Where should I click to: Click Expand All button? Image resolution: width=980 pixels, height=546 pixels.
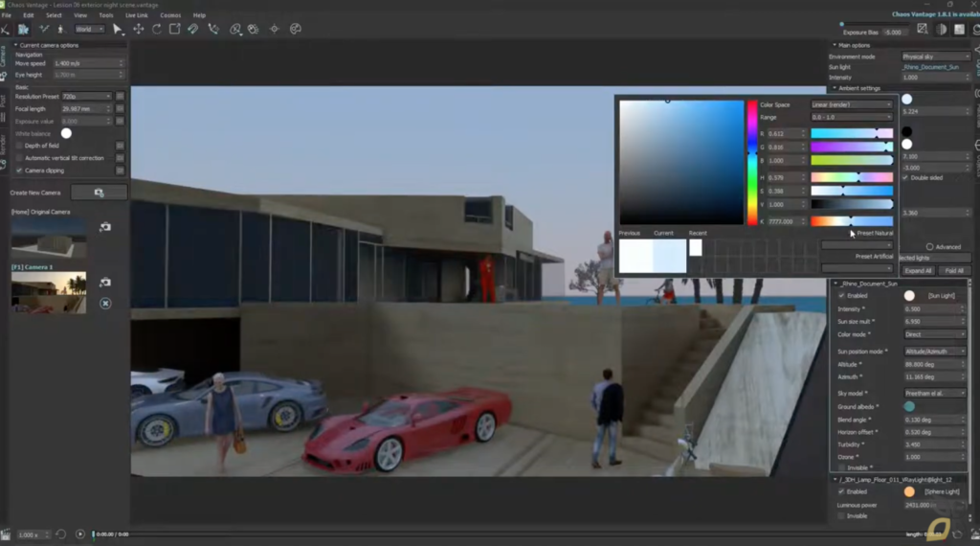click(x=918, y=271)
